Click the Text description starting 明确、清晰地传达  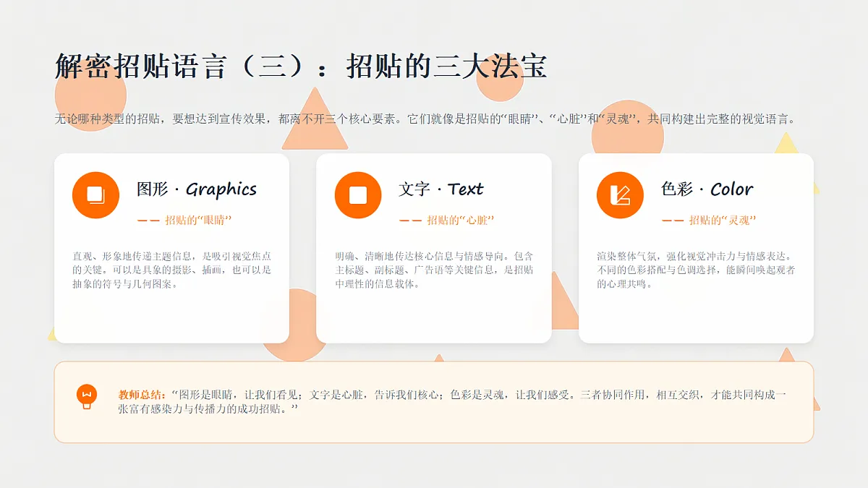[x=434, y=270]
